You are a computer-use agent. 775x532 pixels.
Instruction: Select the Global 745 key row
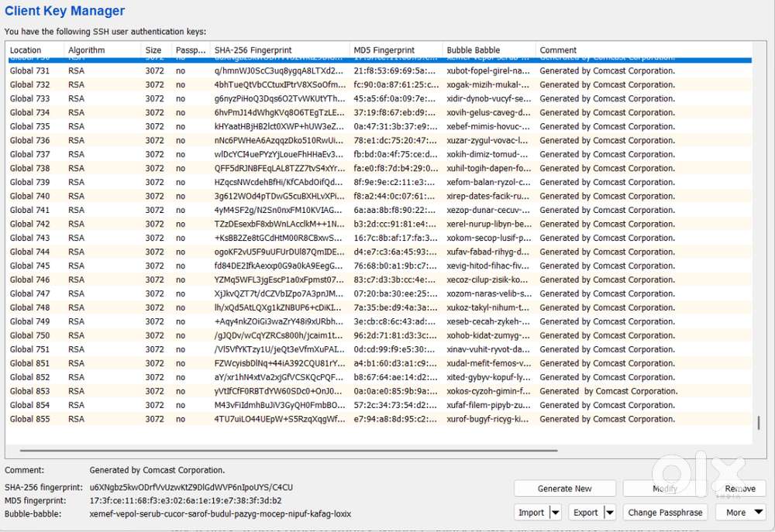[379, 266]
